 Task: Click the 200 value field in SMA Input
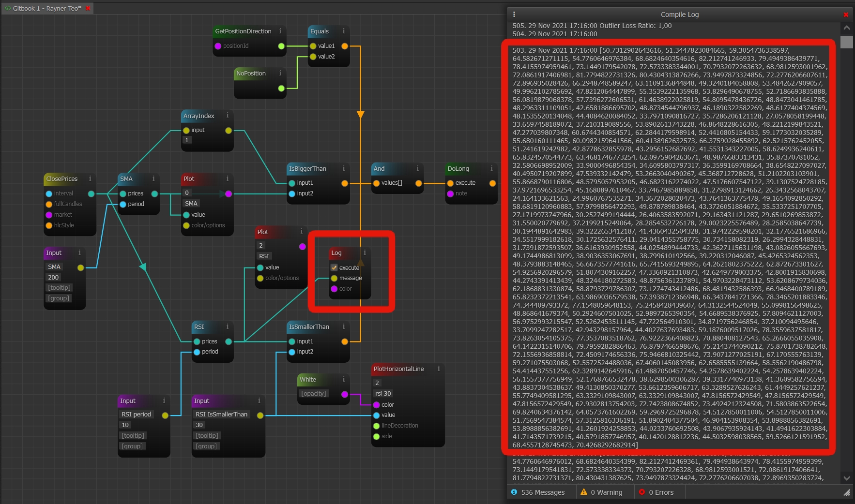point(53,277)
